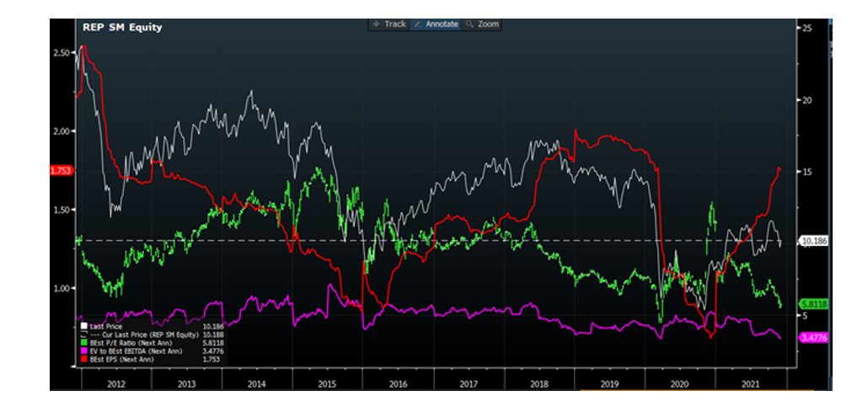
Task: Click the REP SM Equity chart title
Action: pyautogui.click(x=122, y=27)
